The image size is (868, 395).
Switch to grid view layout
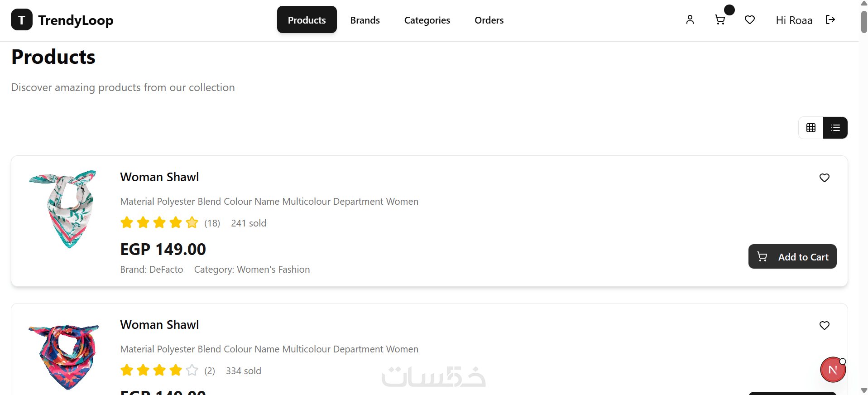click(811, 128)
